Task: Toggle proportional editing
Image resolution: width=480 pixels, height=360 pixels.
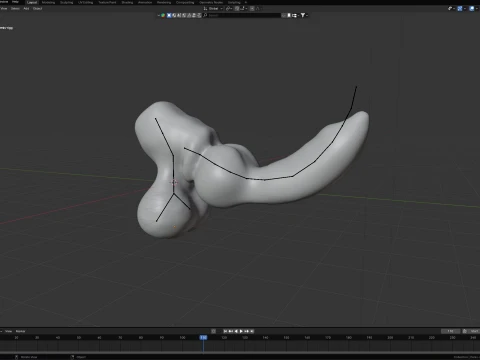Action: 252,8
